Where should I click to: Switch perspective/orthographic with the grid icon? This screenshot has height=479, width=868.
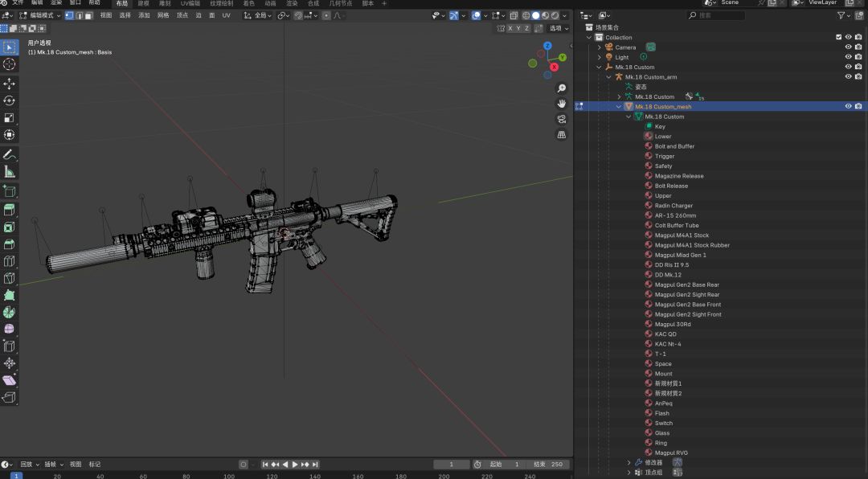(561, 134)
